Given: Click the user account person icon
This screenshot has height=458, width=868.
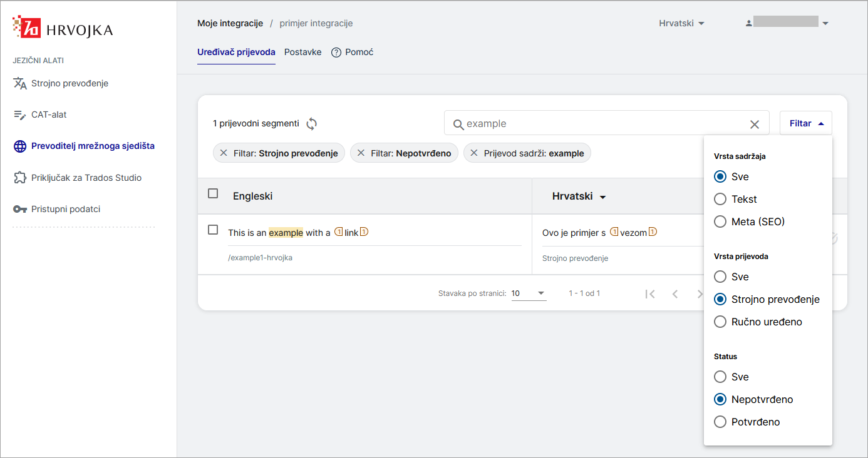Looking at the screenshot, I should 748,23.
